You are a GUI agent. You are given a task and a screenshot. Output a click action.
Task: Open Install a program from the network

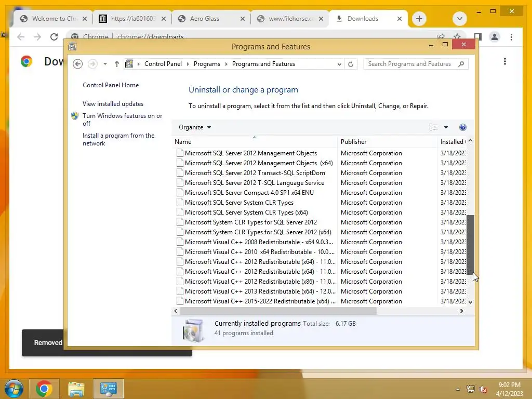pos(118,139)
